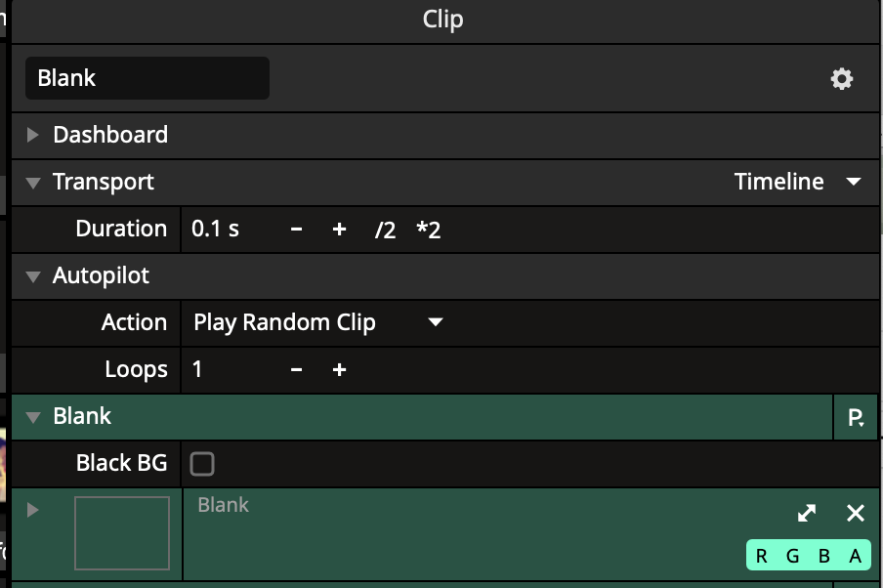Toggle the R channel button

(762, 556)
